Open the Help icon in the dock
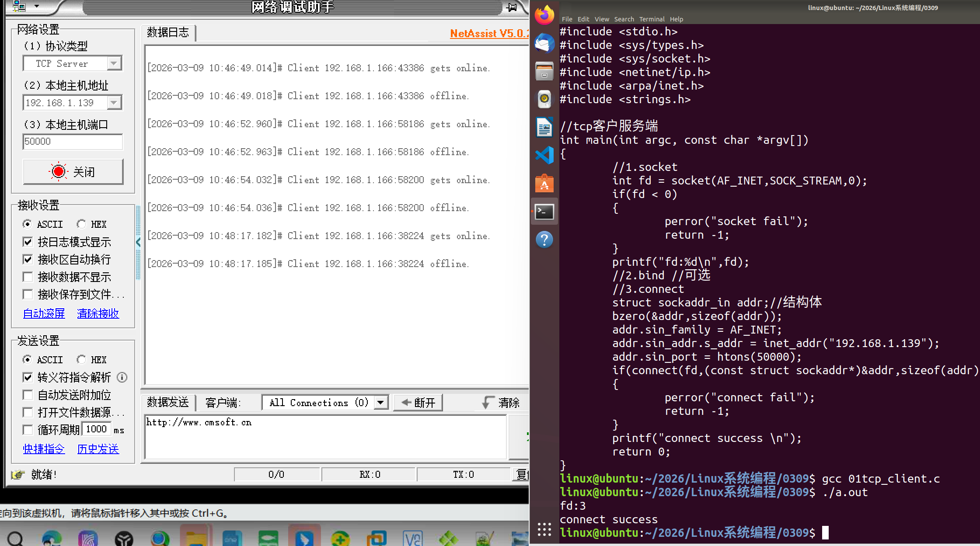 tap(544, 240)
